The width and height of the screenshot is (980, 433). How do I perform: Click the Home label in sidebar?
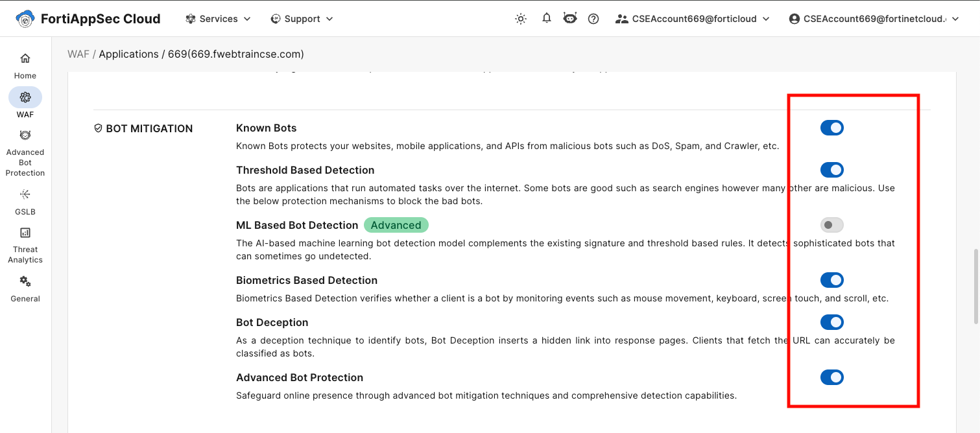pos(25,76)
